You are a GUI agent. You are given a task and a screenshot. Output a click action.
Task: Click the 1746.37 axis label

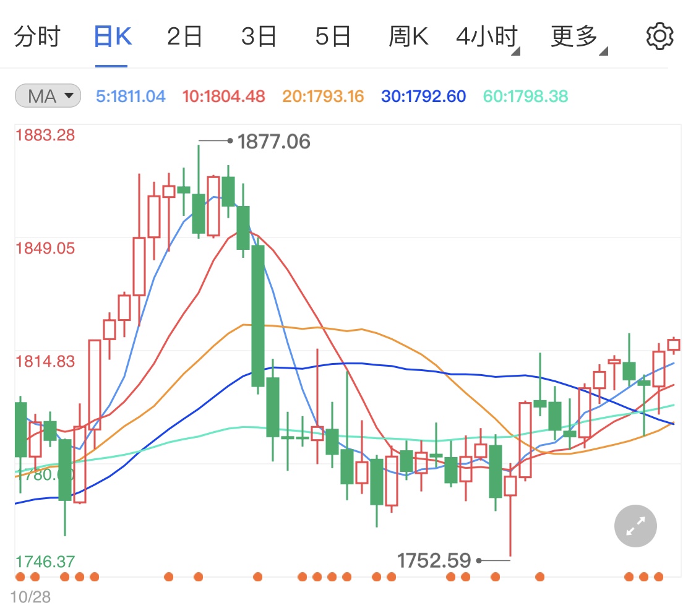(x=45, y=562)
